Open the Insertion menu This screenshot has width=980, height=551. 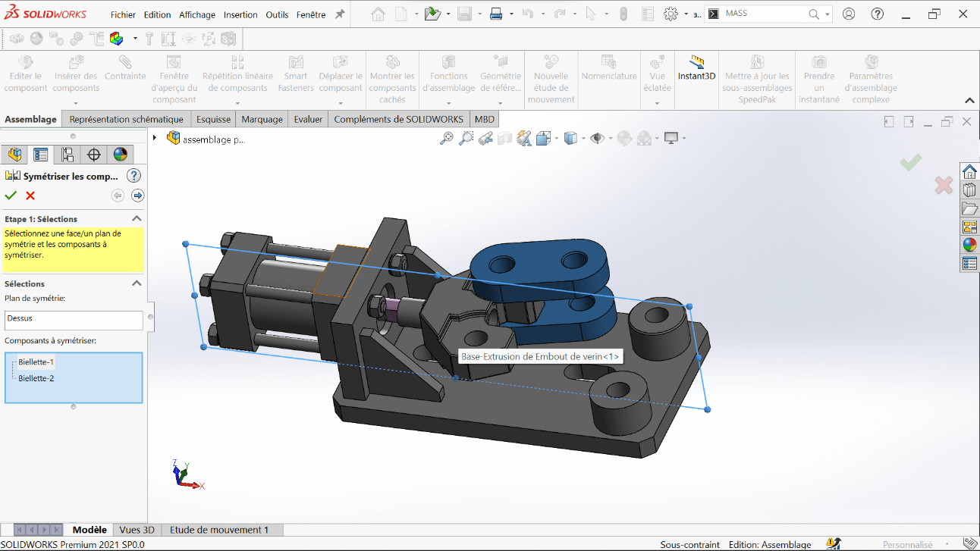239,14
